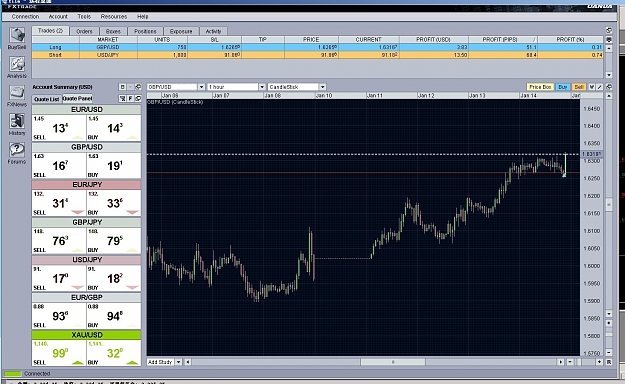This screenshot has height=384, width=625.
Task: Click the EUR/GBP pair header
Action: pos(86,297)
